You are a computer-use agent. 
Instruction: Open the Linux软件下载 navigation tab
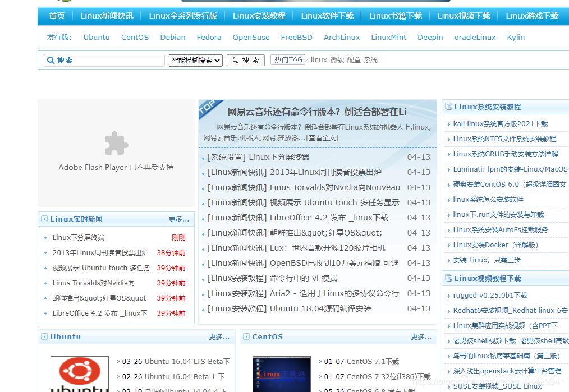327,16
